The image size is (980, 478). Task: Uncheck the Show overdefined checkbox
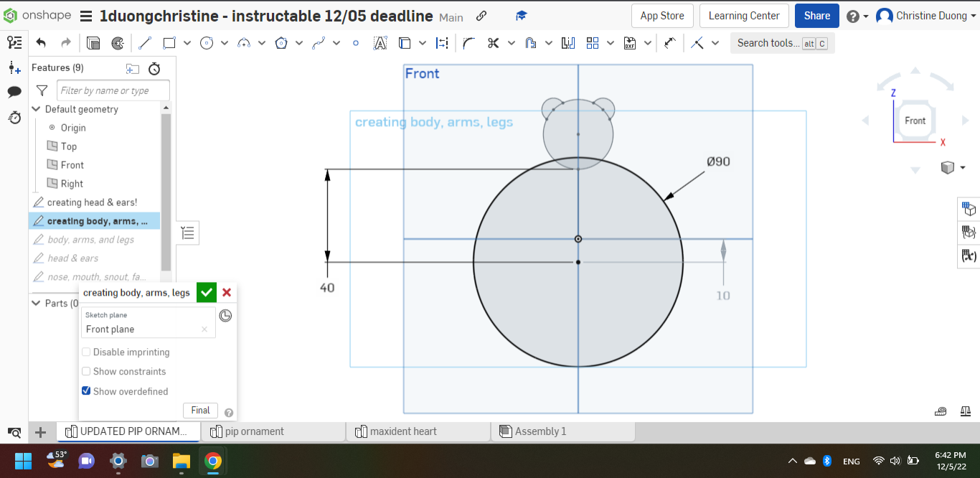pyautogui.click(x=86, y=391)
